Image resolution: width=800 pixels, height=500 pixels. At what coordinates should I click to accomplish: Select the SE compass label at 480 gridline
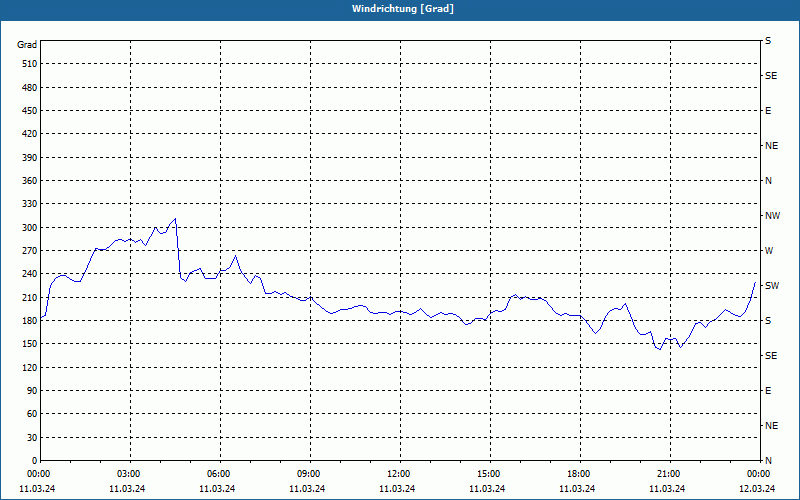(x=771, y=76)
